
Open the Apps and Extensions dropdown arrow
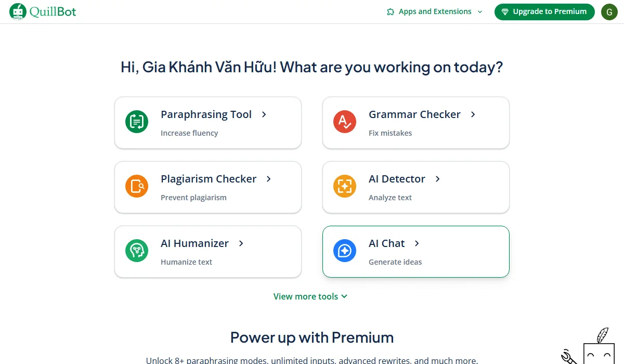tap(479, 11)
